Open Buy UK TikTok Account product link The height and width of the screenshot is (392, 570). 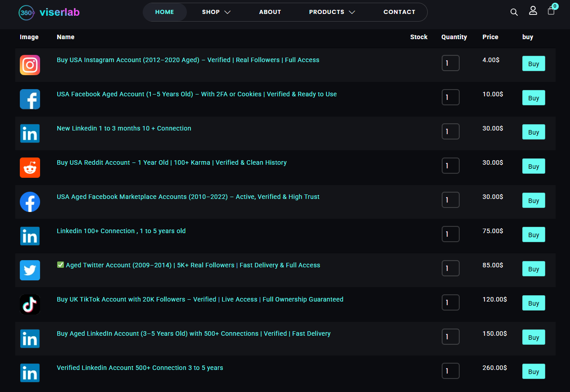(200, 299)
